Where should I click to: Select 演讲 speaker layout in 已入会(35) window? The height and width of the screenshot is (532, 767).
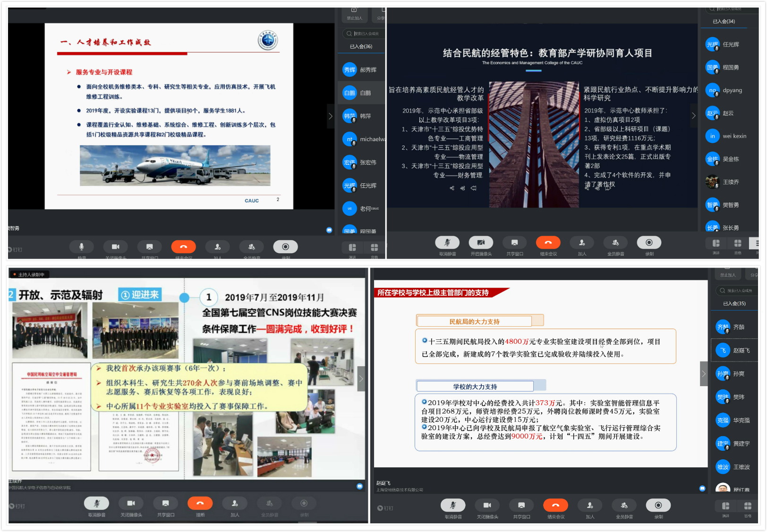pyautogui.click(x=725, y=506)
